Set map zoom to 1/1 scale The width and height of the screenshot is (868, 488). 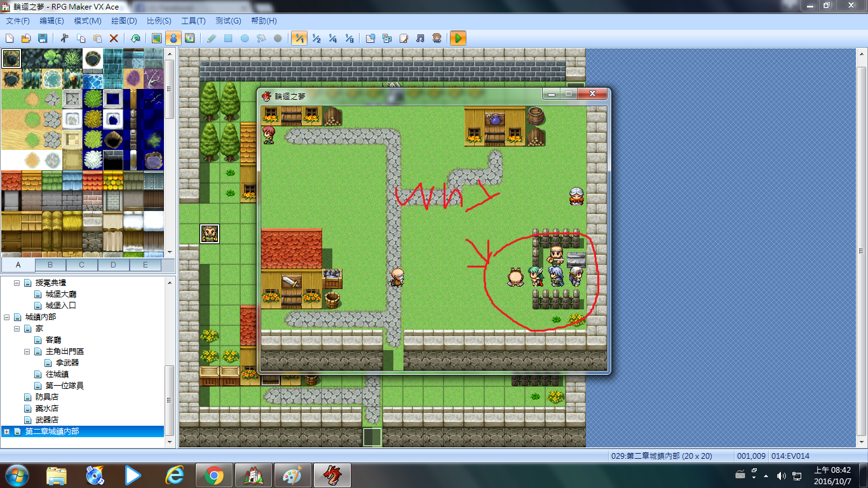[x=299, y=38]
